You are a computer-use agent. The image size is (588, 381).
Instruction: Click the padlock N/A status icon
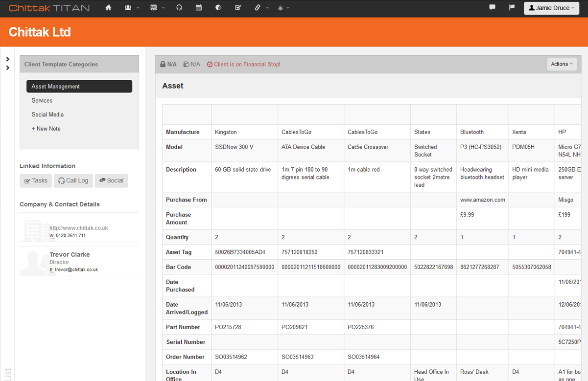163,64
